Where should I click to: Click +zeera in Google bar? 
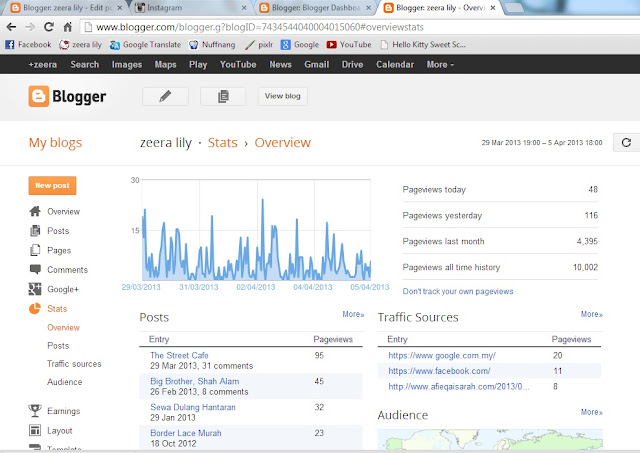tap(42, 64)
